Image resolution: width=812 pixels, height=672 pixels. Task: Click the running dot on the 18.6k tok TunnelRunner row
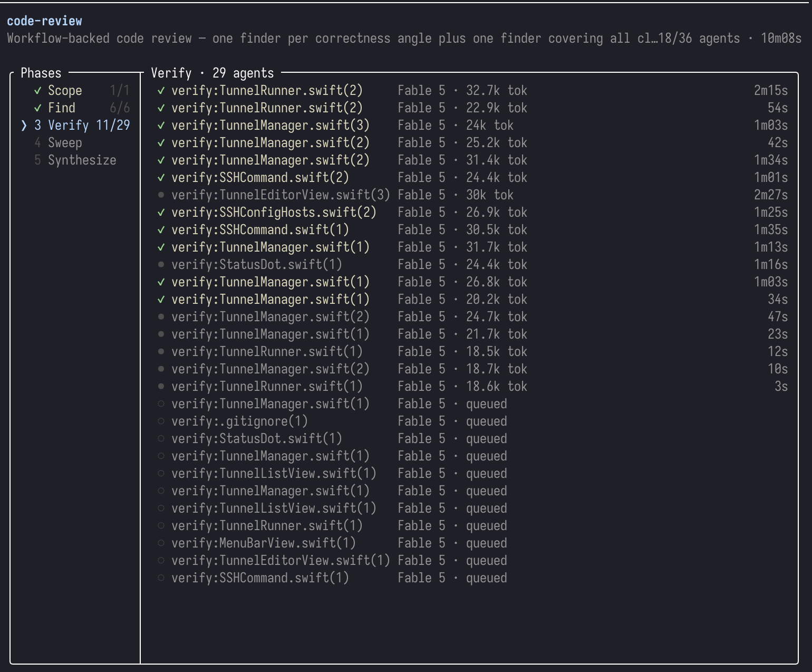[161, 387]
